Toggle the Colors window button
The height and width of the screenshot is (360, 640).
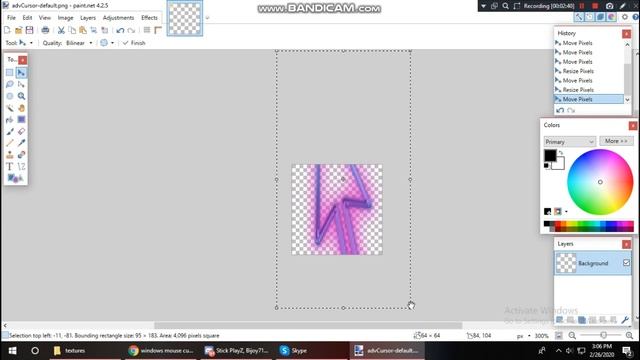click(x=611, y=17)
